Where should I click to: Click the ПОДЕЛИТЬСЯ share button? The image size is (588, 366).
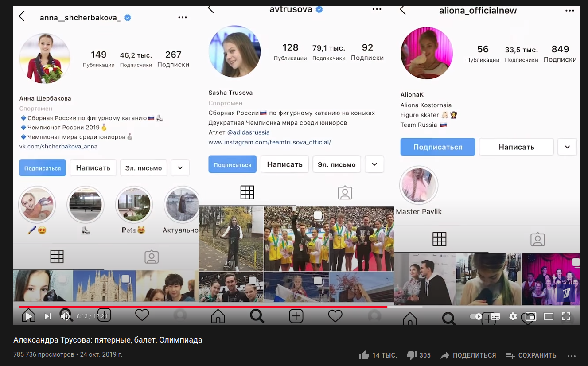468,355
